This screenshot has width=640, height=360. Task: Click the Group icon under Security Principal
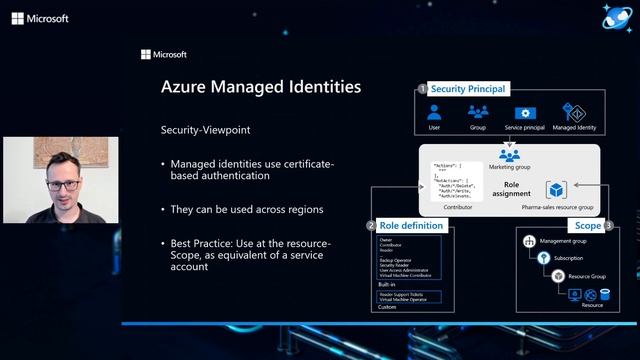pos(478,111)
